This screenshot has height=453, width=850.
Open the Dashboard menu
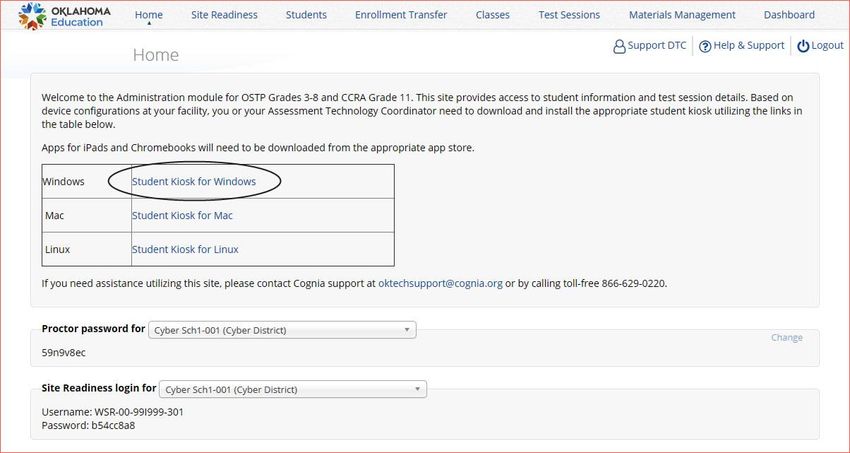[x=789, y=15]
